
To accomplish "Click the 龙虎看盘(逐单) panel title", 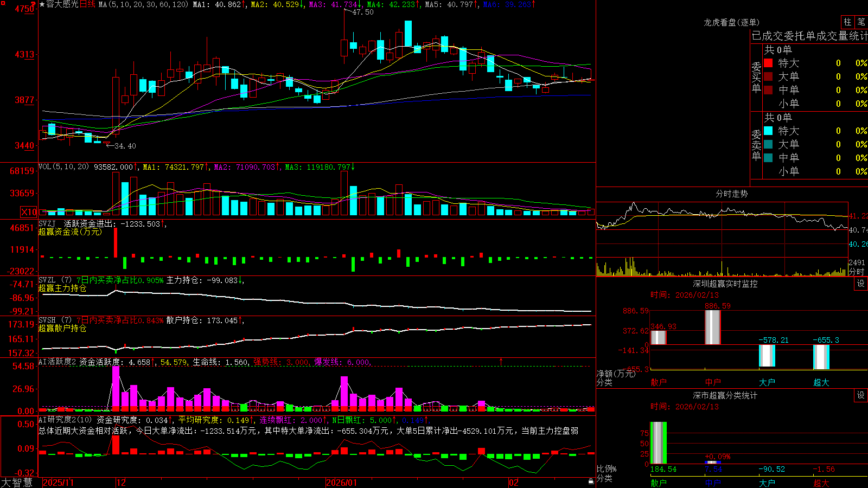I will click(731, 22).
